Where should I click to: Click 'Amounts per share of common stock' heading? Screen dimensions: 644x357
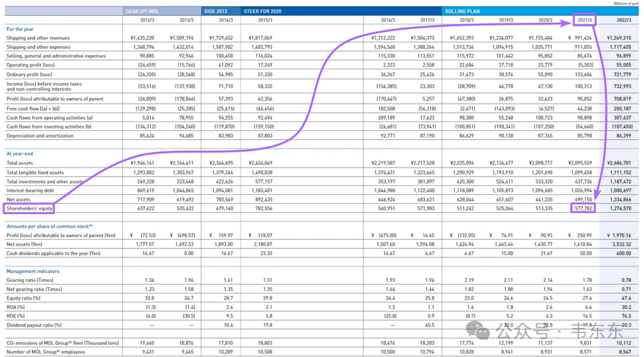pyautogui.click(x=49, y=227)
